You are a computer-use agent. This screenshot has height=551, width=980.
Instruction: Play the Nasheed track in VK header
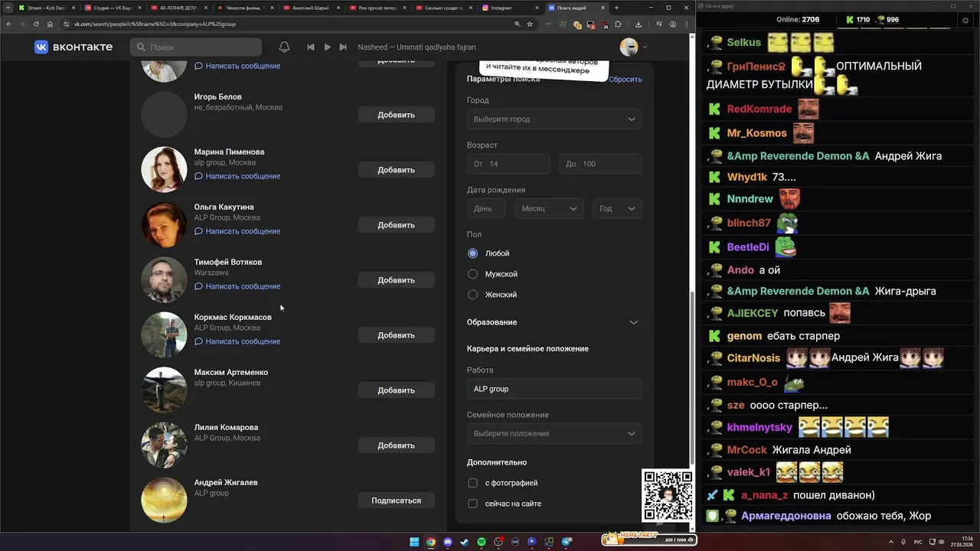click(x=327, y=47)
